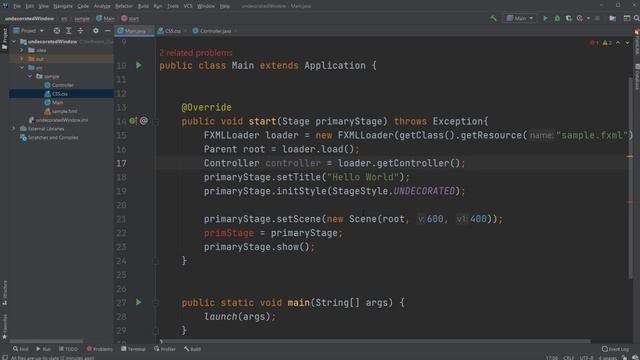Open the Build tool window button
640x360 pixels.
coord(193,349)
